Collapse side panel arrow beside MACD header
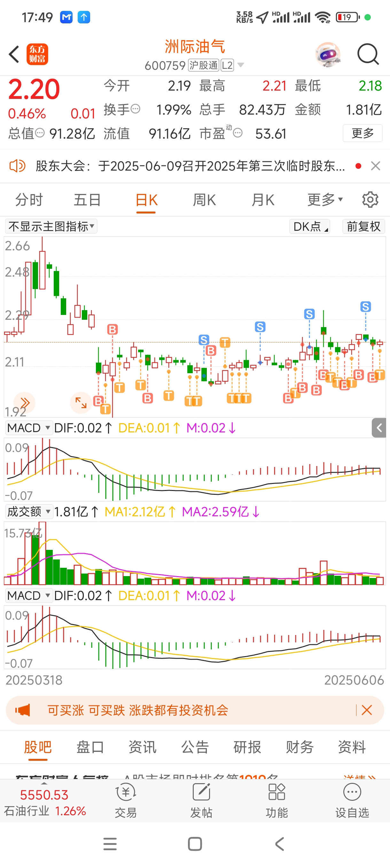 (379, 428)
